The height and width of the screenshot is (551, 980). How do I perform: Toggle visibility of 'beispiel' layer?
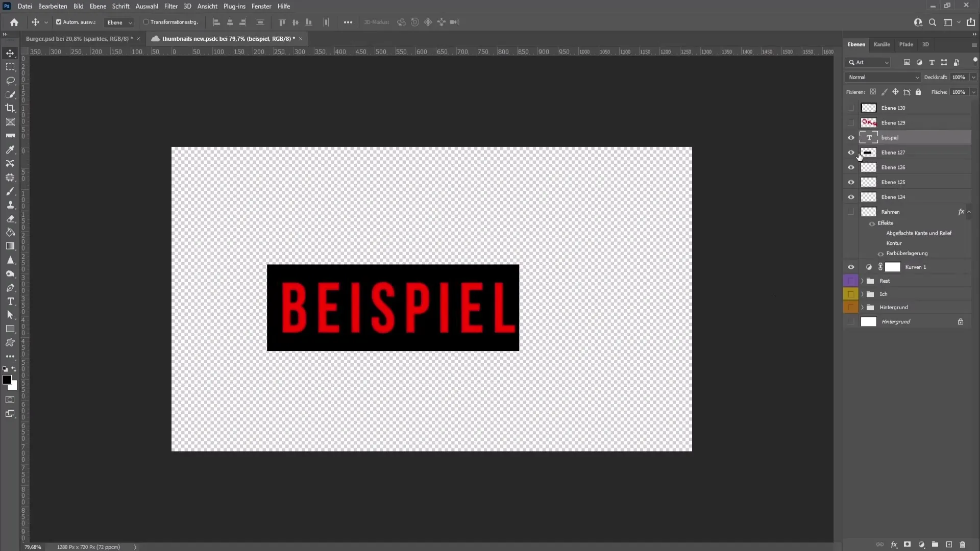851,137
